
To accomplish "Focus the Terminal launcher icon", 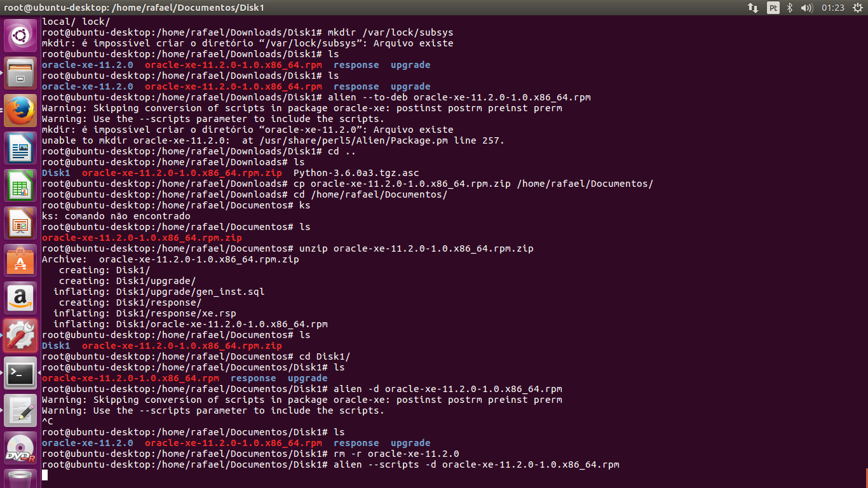I will click(20, 374).
